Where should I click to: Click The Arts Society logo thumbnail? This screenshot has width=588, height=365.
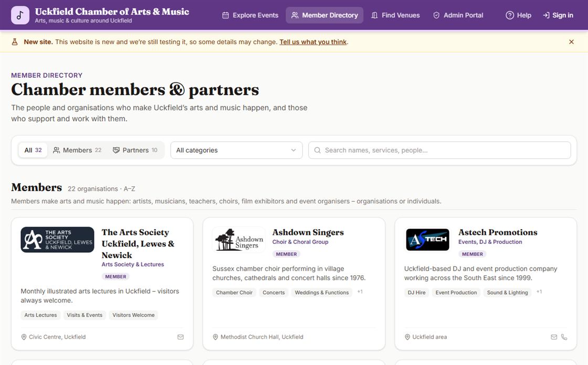tap(57, 240)
